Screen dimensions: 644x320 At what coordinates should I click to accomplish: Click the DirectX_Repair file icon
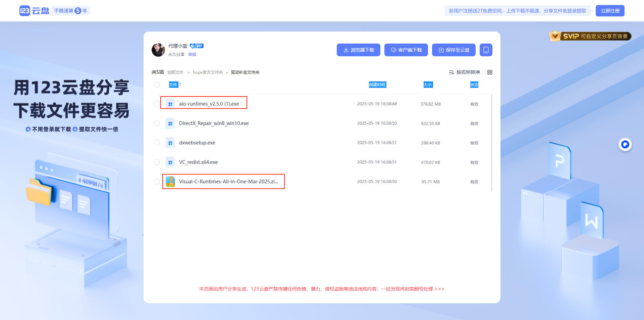click(170, 123)
